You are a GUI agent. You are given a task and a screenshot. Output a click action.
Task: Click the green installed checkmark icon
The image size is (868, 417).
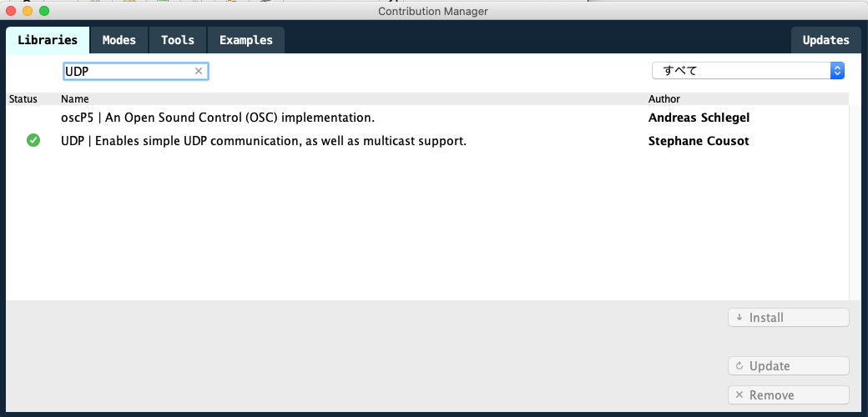[33, 141]
